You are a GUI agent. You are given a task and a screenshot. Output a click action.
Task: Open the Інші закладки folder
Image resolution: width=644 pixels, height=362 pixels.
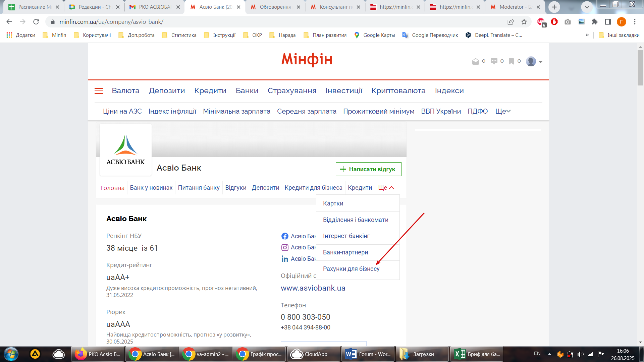pyautogui.click(x=619, y=35)
